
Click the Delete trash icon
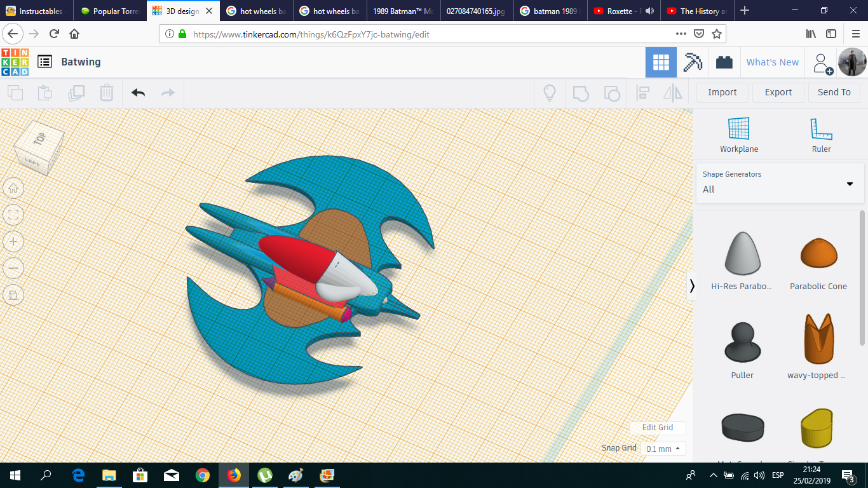(x=107, y=93)
